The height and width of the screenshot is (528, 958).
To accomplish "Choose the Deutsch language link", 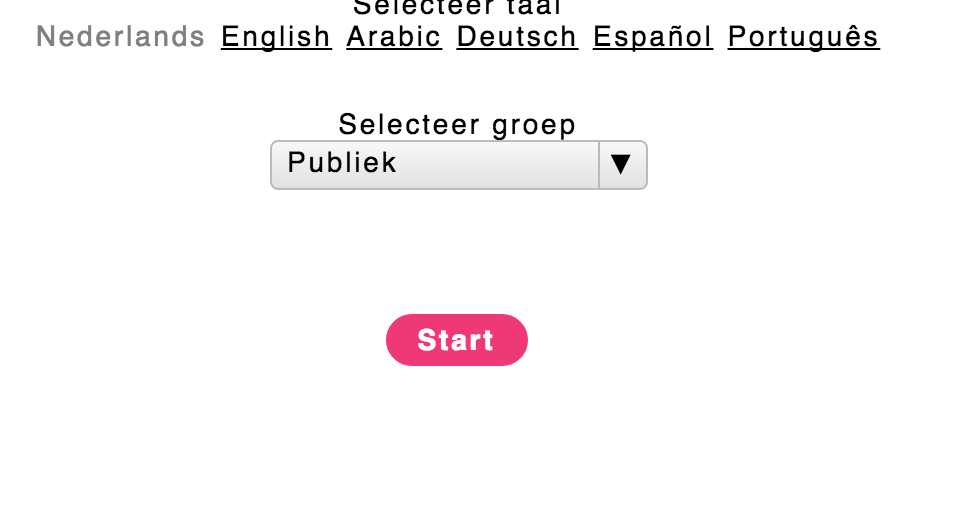I will (517, 37).
